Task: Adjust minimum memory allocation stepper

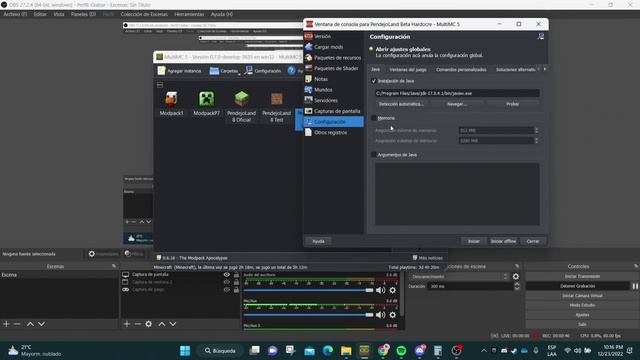Action: coord(536,130)
